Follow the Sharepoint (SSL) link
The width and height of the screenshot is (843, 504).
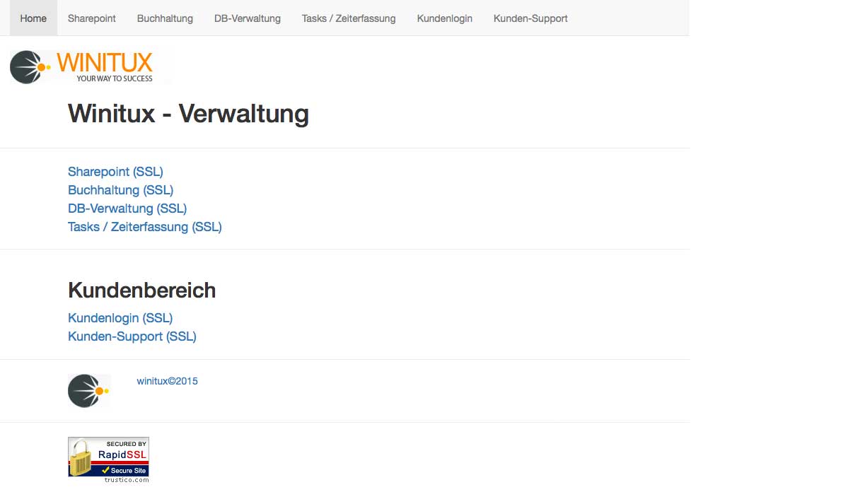(x=115, y=171)
